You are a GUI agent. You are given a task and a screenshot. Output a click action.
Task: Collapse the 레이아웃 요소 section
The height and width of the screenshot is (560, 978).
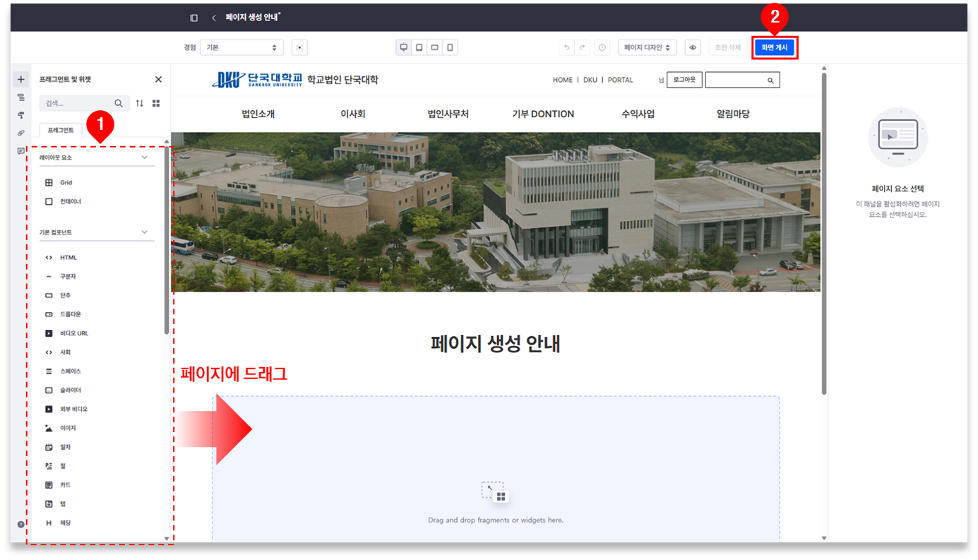click(145, 157)
